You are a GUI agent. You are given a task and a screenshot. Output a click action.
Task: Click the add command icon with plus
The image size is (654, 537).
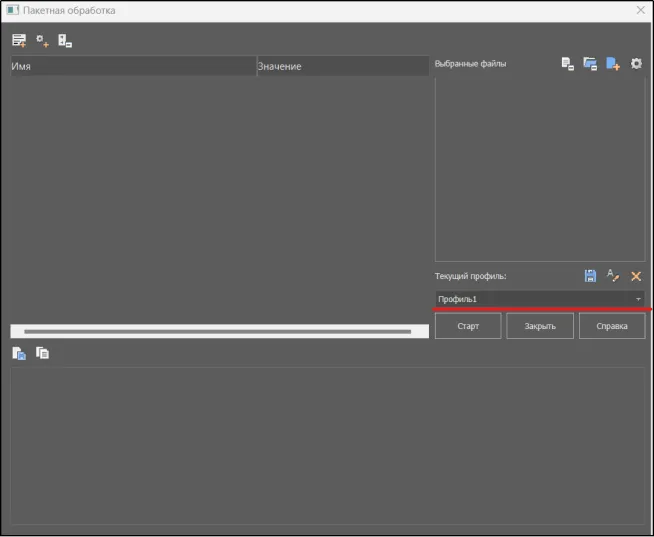(19, 41)
